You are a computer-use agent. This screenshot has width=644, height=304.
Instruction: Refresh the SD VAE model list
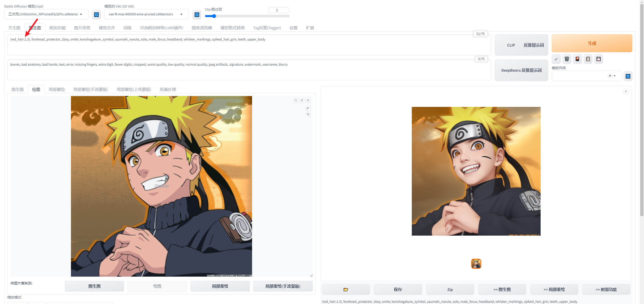(x=197, y=15)
